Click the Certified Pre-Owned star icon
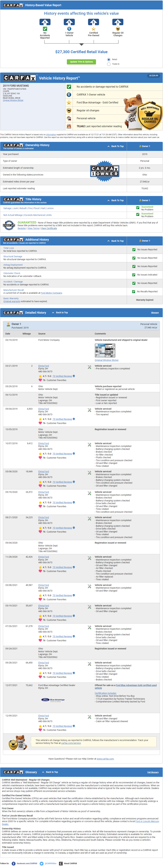Viewport: 163px width, 868px height. [x=94, y=29]
